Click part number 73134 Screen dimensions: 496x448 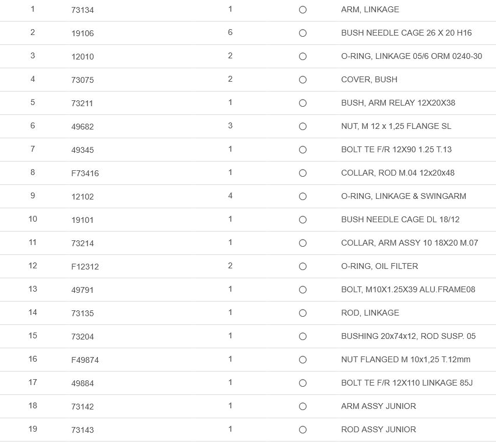point(82,10)
